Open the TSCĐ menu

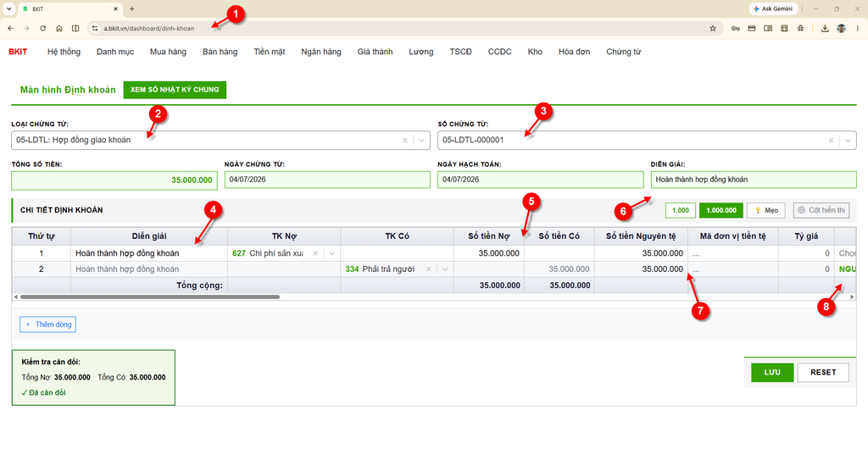click(460, 52)
